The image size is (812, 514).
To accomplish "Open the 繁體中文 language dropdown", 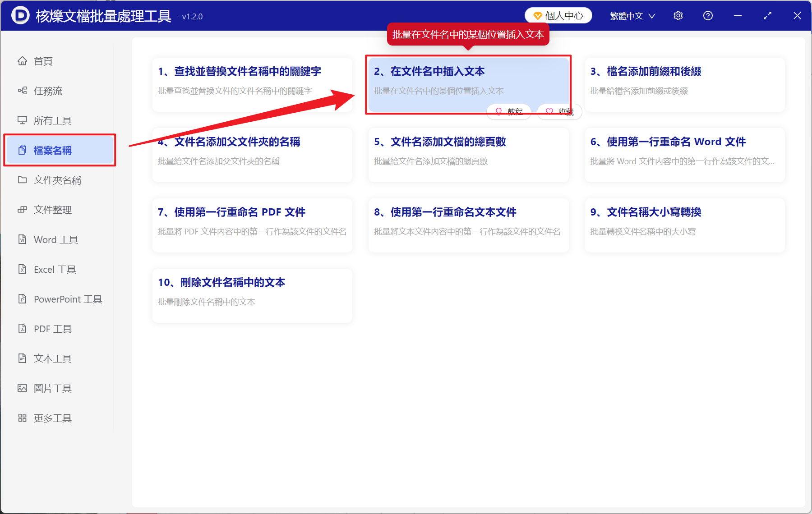I will pos(632,15).
